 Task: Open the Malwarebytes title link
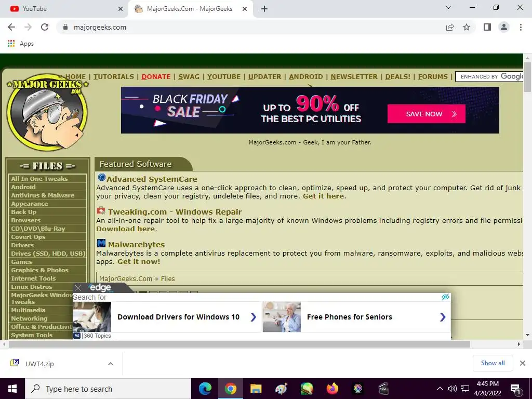137,244
